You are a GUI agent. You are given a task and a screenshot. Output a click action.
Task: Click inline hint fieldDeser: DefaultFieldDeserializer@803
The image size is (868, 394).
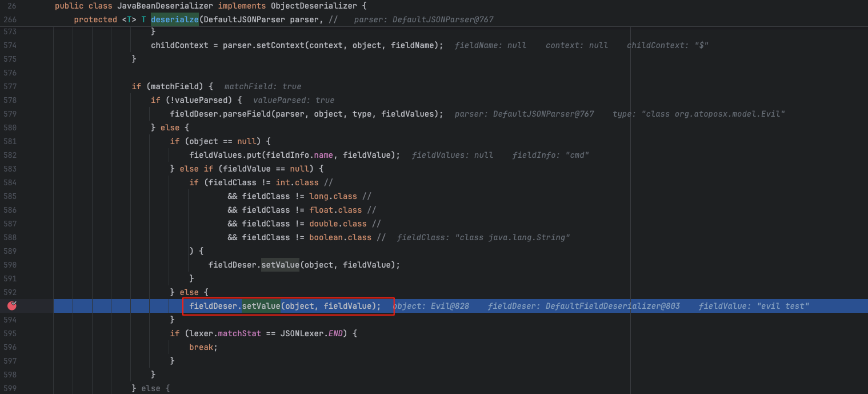pyautogui.click(x=583, y=306)
